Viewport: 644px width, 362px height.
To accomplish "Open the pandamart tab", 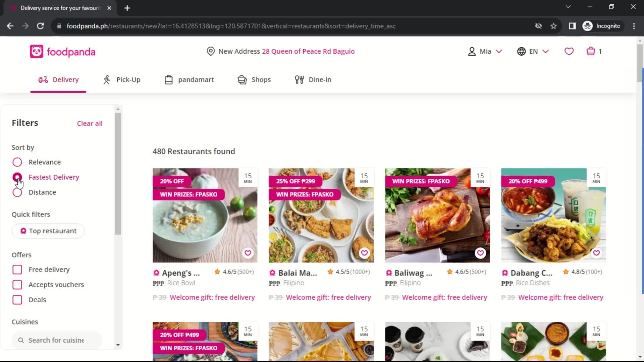I will (189, 80).
